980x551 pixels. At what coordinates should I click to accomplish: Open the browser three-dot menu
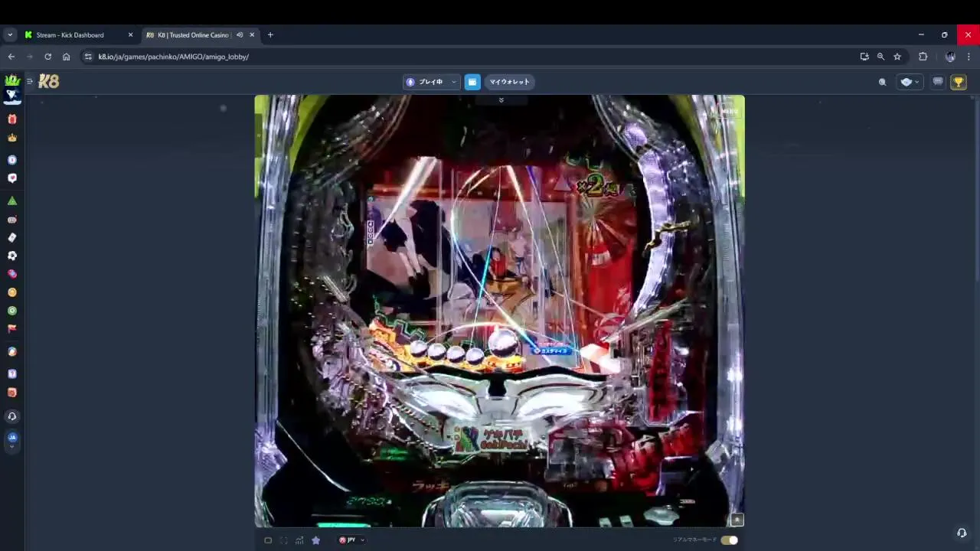[x=969, y=57]
